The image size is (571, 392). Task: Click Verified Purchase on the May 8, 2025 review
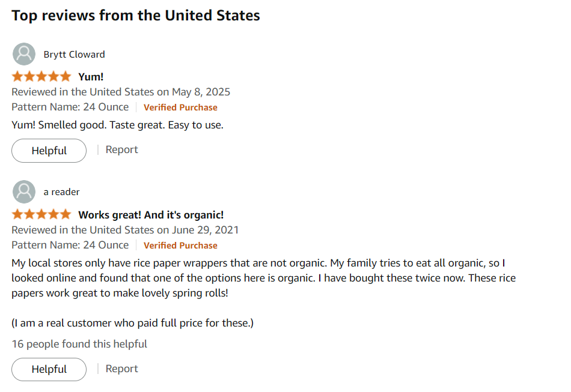click(180, 107)
